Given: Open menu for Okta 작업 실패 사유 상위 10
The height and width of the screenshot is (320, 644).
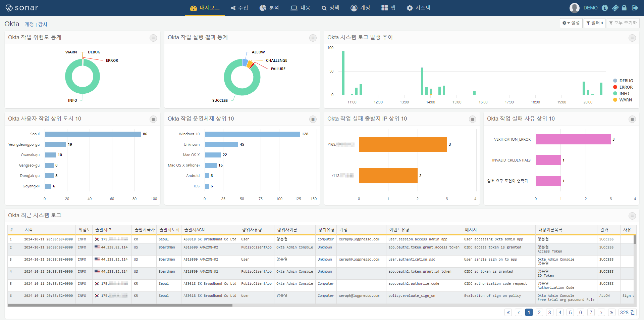Looking at the screenshot, I should (632, 119).
